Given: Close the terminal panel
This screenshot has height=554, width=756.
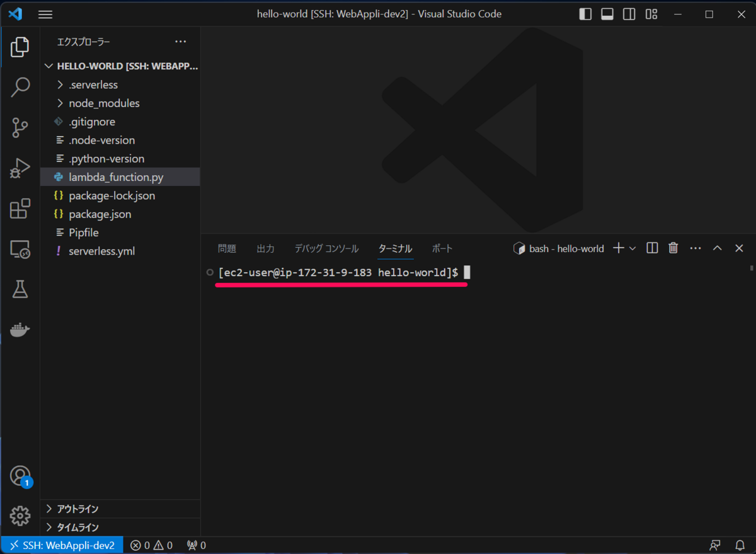Looking at the screenshot, I should (x=739, y=248).
